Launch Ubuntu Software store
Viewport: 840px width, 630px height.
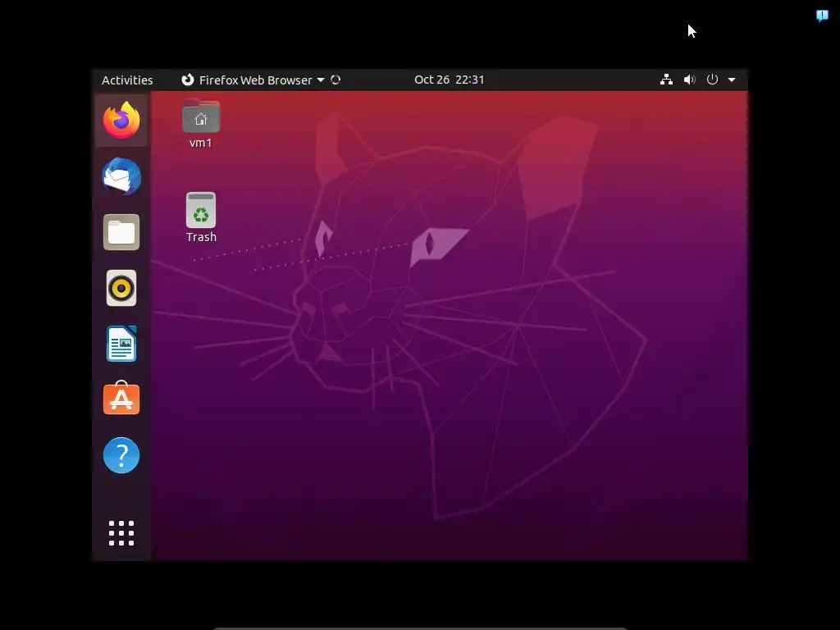(121, 398)
